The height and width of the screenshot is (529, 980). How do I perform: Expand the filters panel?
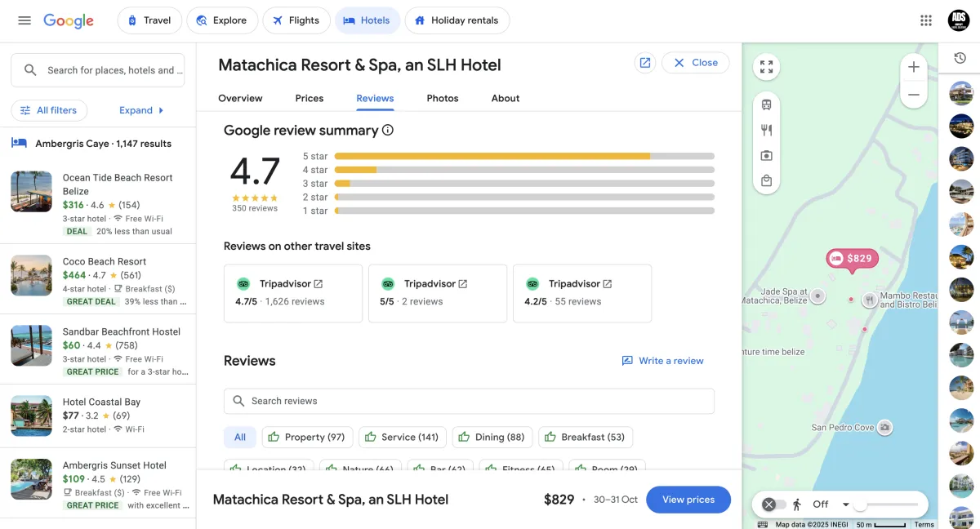141,110
